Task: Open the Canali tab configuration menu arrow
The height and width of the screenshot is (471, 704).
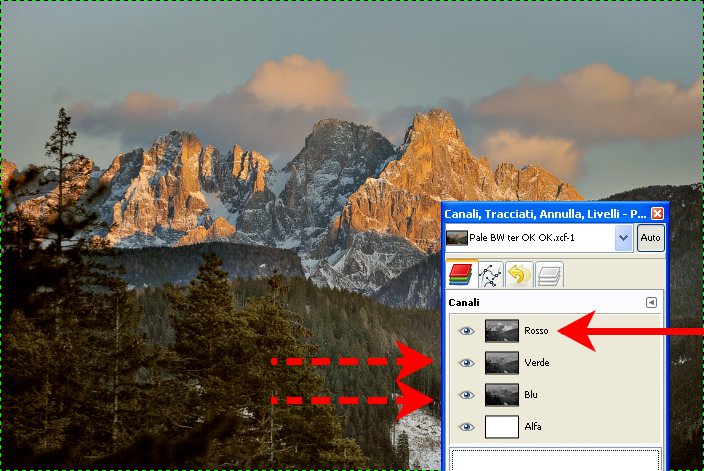Action: (x=651, y=303)
